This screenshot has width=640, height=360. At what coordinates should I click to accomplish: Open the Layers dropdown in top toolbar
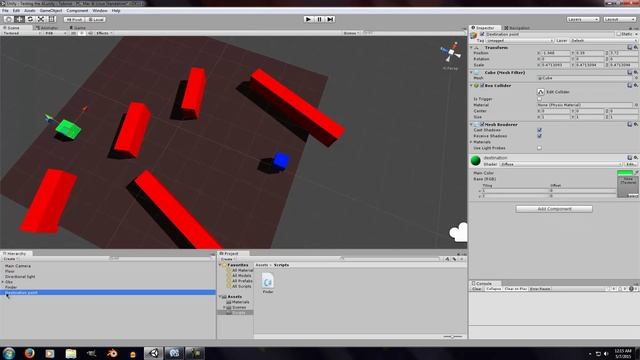tap(582, 19)
